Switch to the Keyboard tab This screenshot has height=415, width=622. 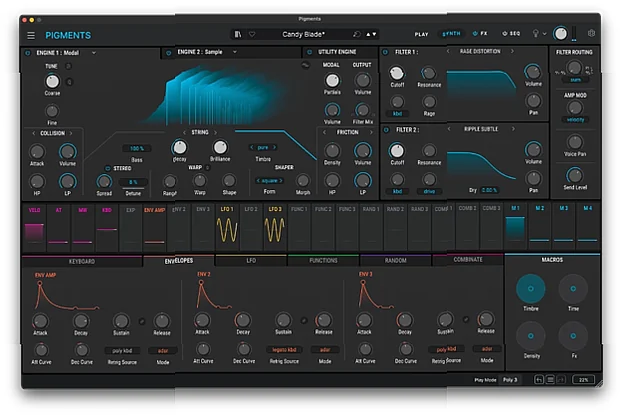click(x=82, y=261)
